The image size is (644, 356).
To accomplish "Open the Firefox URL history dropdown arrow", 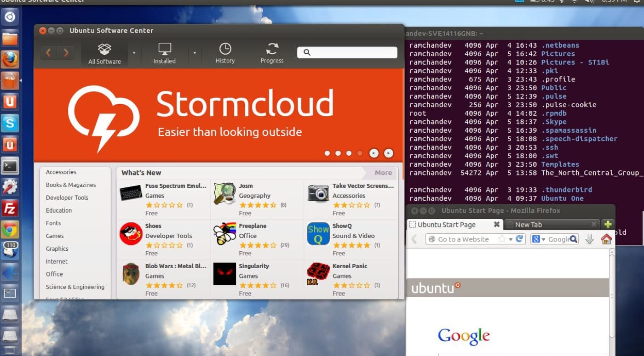I will tap(511, 239).
